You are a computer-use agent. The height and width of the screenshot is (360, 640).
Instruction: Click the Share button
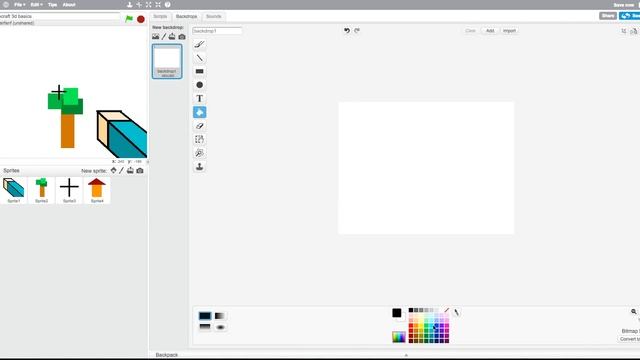(x=607, y=16)
